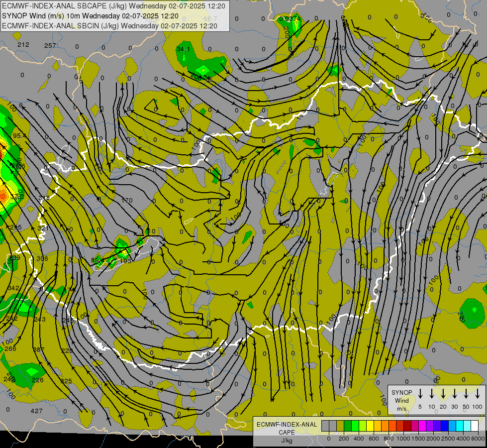This screenshot has width=487, height=448.
Task: Click the '212' grid value on the map
Action: click(x=23, y=45)
